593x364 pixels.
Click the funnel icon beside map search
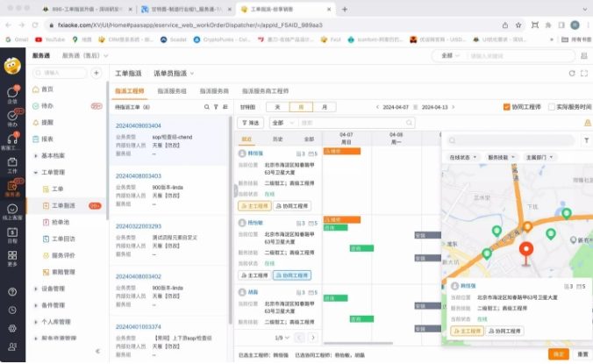click(586, 140)
